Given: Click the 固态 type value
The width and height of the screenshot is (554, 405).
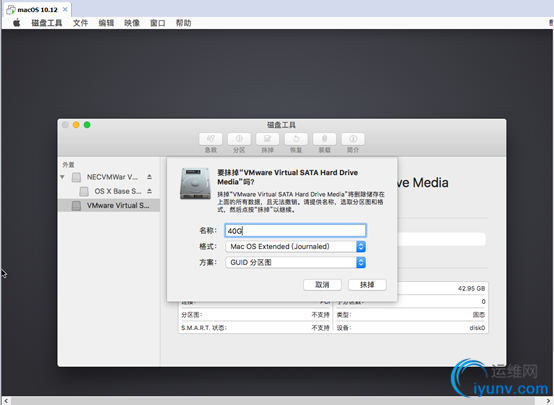Looking at the screenshot, I should (x=479, y=315).
